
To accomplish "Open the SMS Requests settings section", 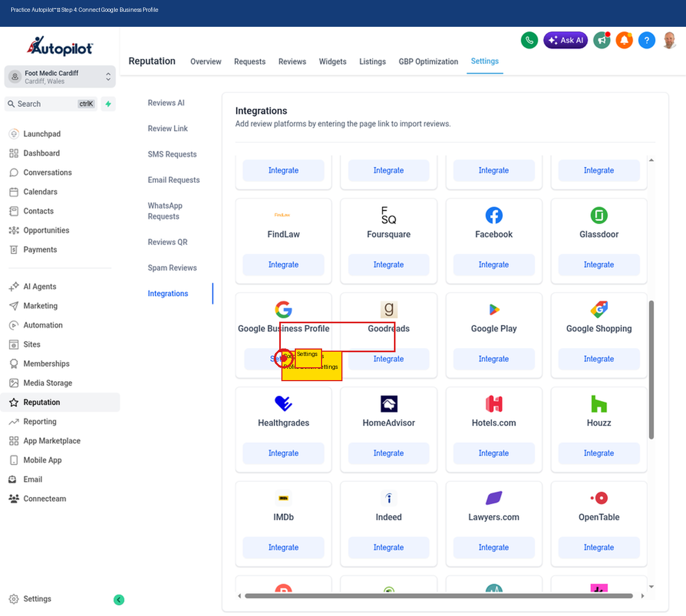I will (172, 154).
